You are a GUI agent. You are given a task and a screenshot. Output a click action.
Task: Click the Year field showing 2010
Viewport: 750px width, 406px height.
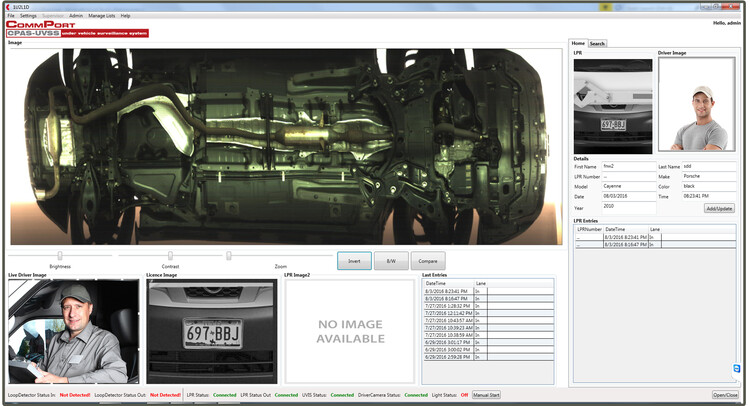coord(629,208)
